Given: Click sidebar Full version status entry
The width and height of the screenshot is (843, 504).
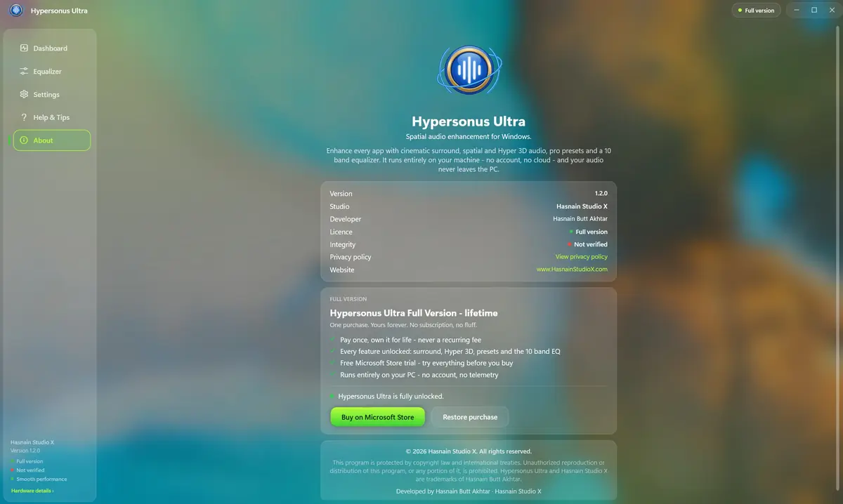Looking at the screenshot, I should (x=30, y=461).
